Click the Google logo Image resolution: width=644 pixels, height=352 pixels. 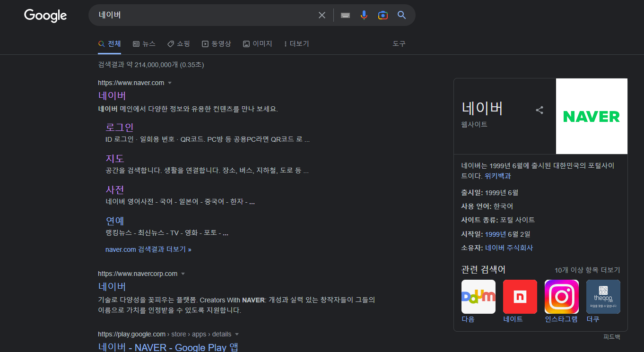(45, 16)
